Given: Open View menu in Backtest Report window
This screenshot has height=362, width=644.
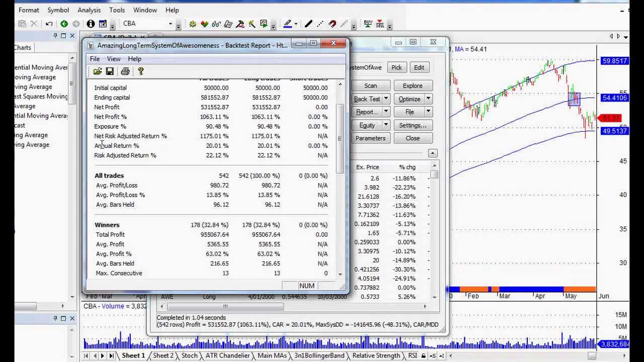Looking at the screenshot, I should point(114,59).
